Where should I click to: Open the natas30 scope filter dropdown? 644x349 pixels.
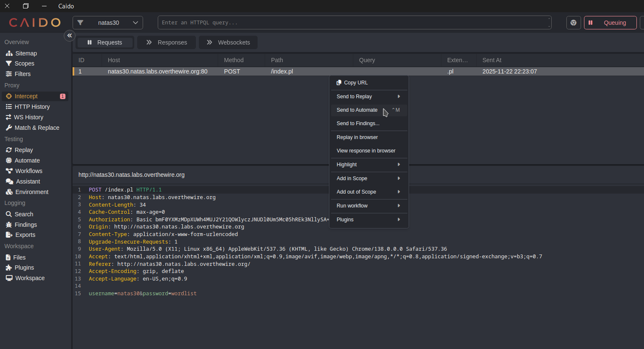(x=108, y=23)
